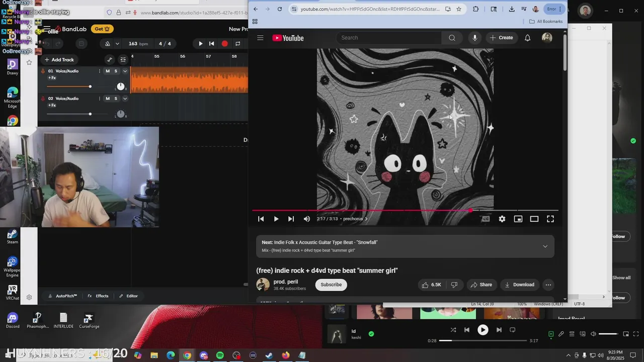The width and height of the screenshot is (644, 362).
Task: Return BandLab playhead to start
Action: coord(212,44)
